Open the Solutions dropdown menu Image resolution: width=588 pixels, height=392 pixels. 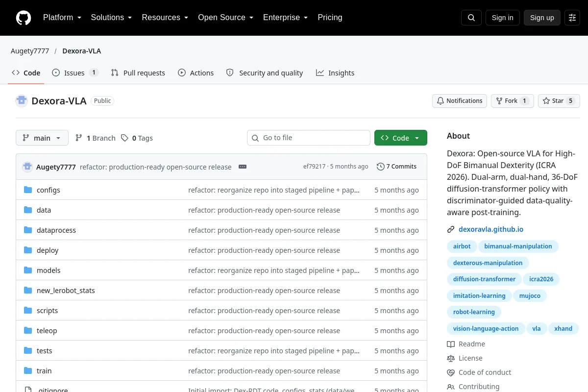(111, 18)
